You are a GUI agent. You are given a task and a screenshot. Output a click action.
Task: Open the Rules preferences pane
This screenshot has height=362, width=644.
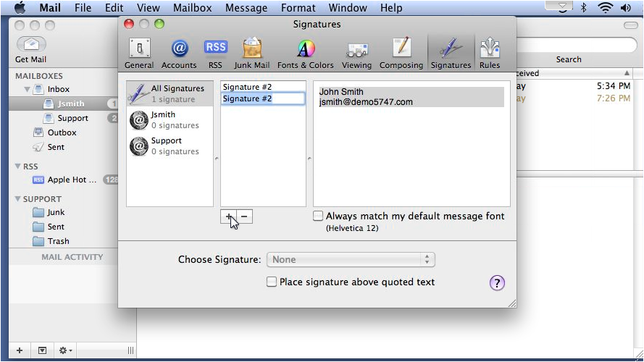point(490,54)
